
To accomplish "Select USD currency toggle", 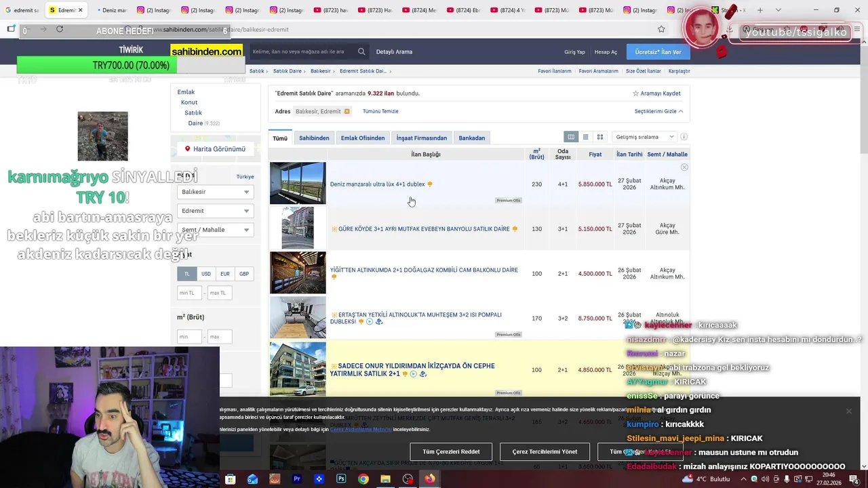I will [206, 274].
